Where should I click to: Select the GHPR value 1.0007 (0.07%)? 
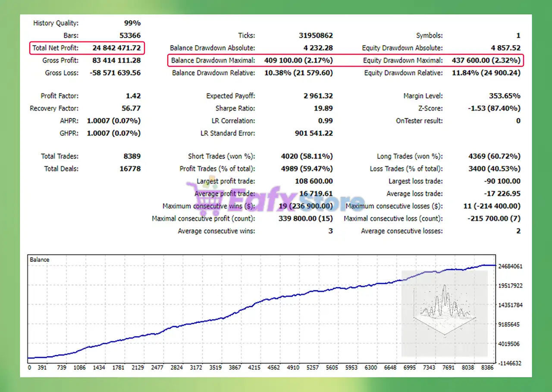[114, 134]
